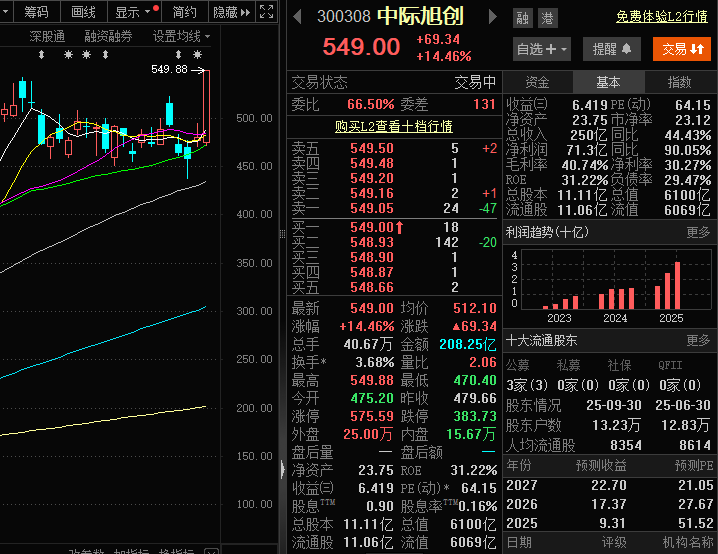Image resolution: width=718 pixels, height=554 pixels.
Task: Click the panel splitter handle beside order book
Action: (281, 234)
